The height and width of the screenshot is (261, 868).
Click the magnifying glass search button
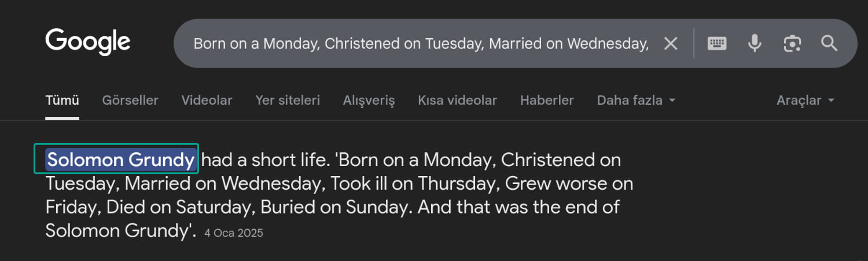tap(829, 43)
